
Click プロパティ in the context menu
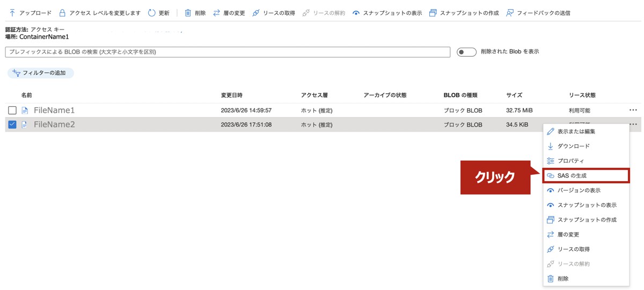pos(570,161)
